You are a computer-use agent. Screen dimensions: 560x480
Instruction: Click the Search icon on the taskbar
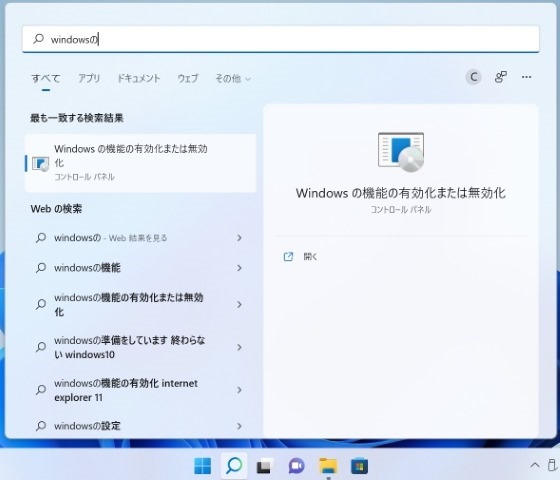tap(234, 465)
